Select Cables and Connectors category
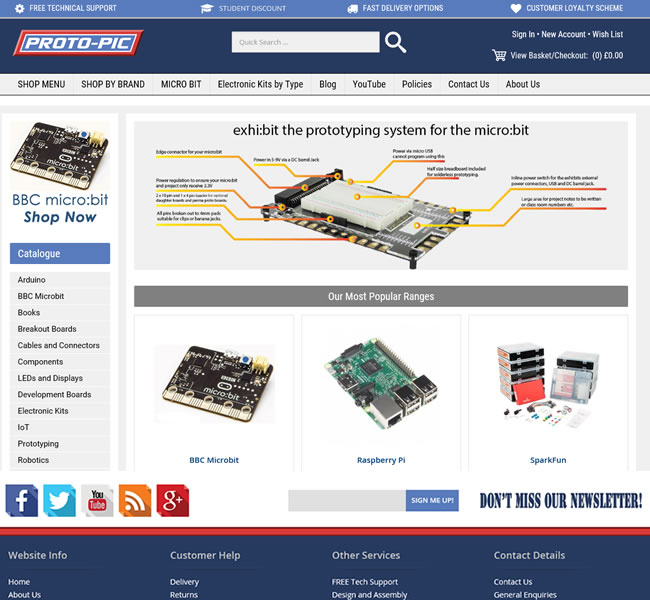This screenshot has height=600, width=650. tap(58, 345)
